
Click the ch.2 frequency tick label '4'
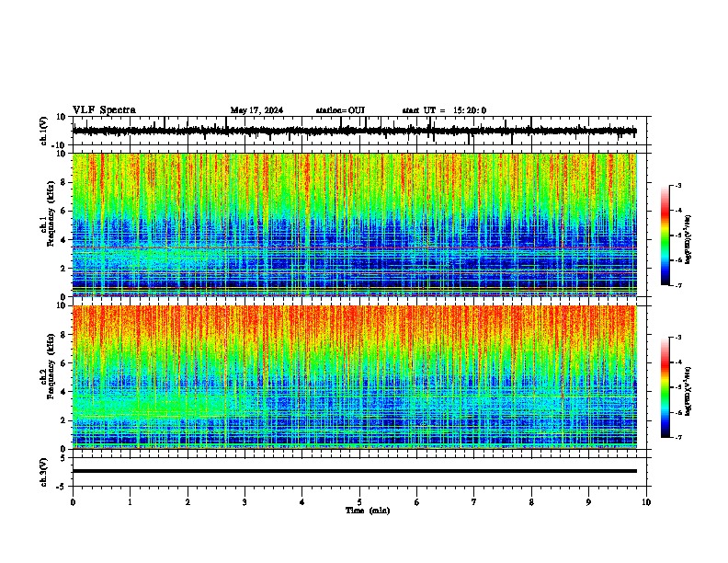point(63,392)
